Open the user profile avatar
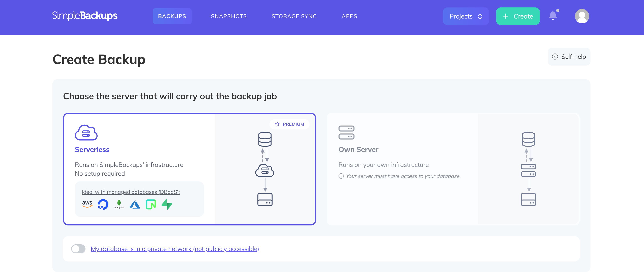 click(582, 16)
